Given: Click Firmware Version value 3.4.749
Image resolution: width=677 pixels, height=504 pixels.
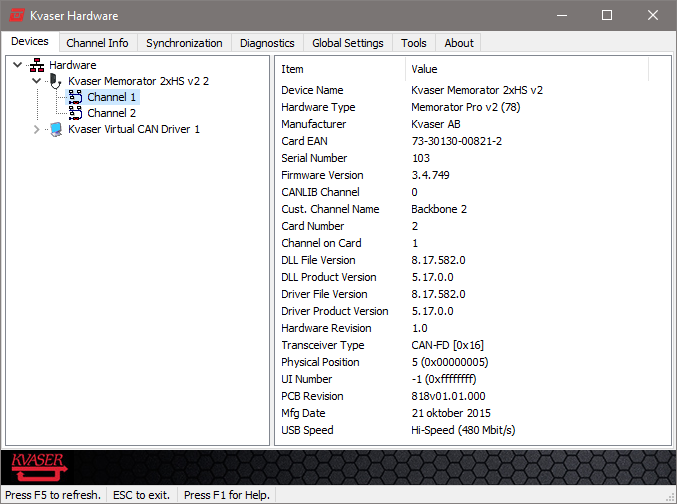Looking at the screenshot, I should tap(430, 175).
